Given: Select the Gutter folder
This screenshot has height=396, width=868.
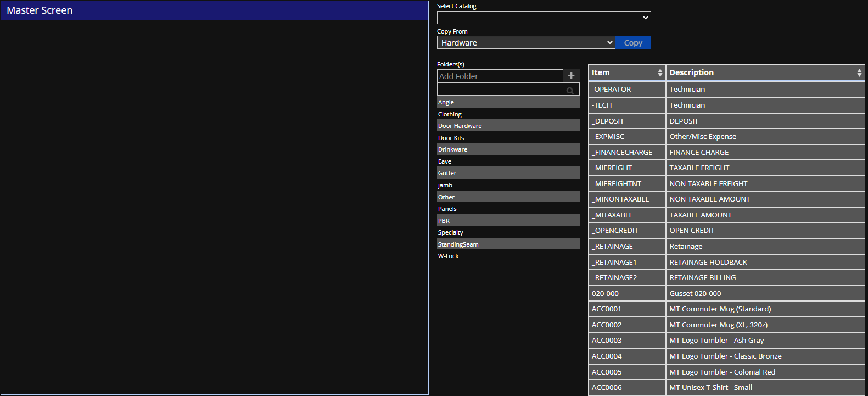Looking at the screenshot, I should pos(508,173).
